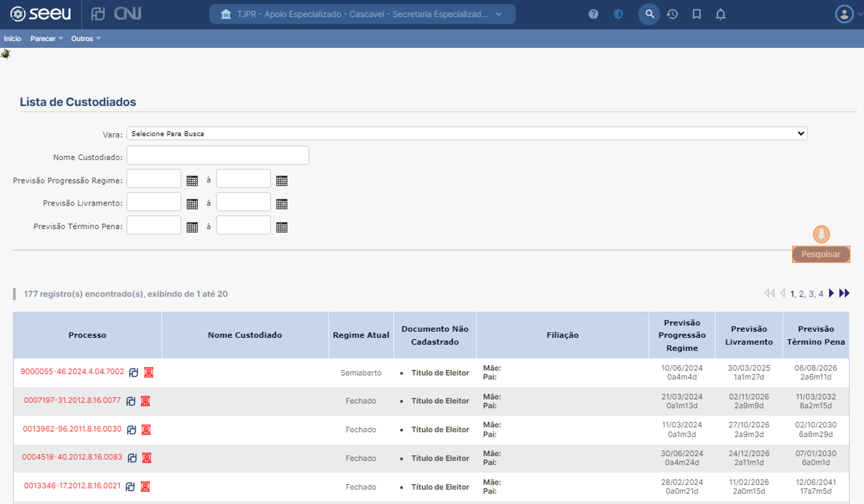
Task: Open the bookmarks icon
Action: click(696, 14)
